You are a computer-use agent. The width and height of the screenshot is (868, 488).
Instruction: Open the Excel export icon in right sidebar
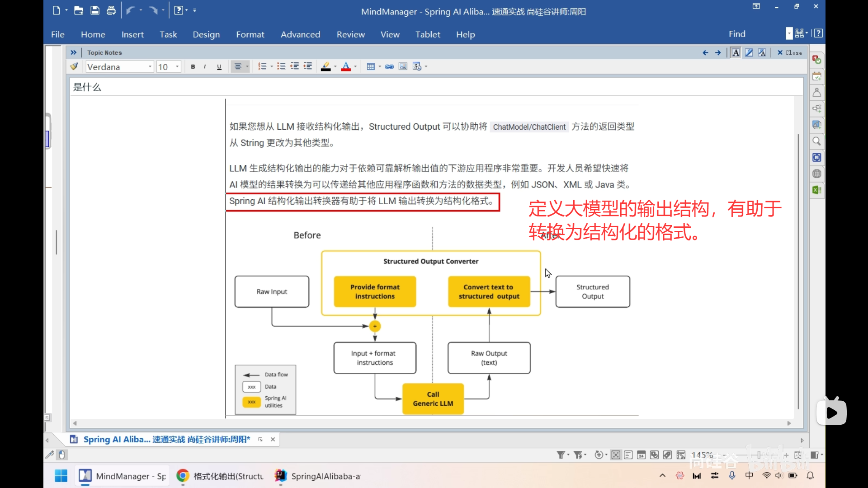[x=816, y=190]
